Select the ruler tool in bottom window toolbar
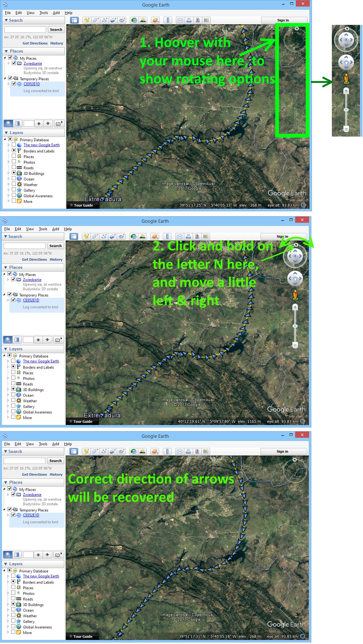This screenshot has height=644, width=363. (x=167, y=451)
